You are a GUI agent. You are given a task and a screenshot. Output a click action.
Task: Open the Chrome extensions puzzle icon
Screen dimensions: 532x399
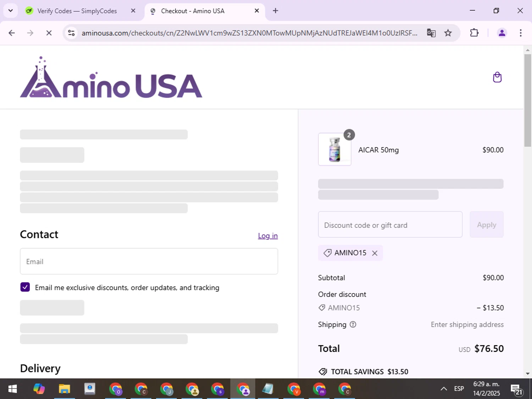click(474, 33)
